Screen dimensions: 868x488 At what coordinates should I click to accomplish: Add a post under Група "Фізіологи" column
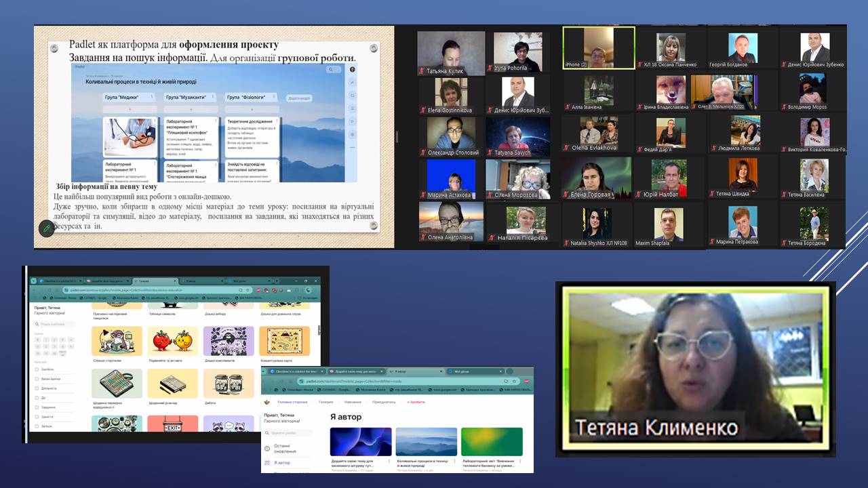coord(252,110)
